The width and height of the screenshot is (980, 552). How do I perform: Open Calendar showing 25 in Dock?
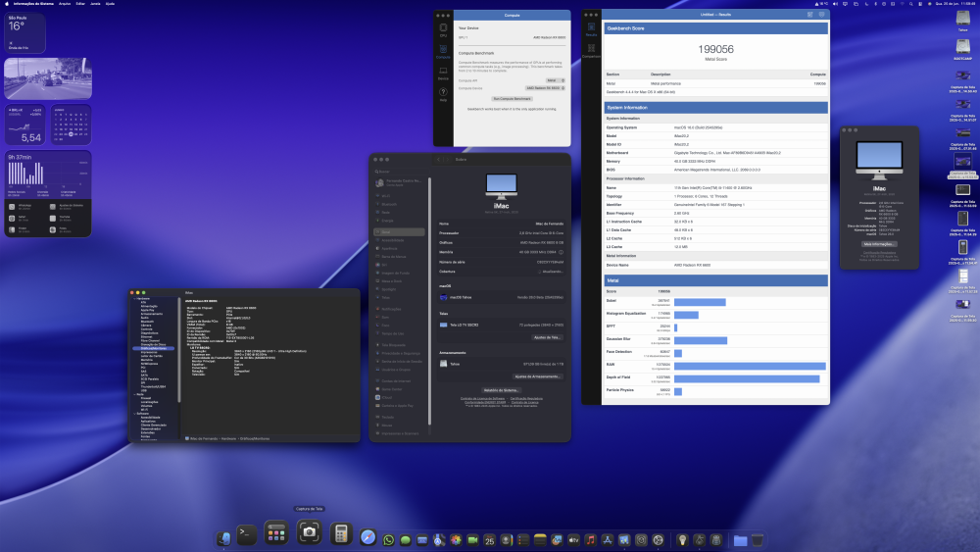point(490,540)
